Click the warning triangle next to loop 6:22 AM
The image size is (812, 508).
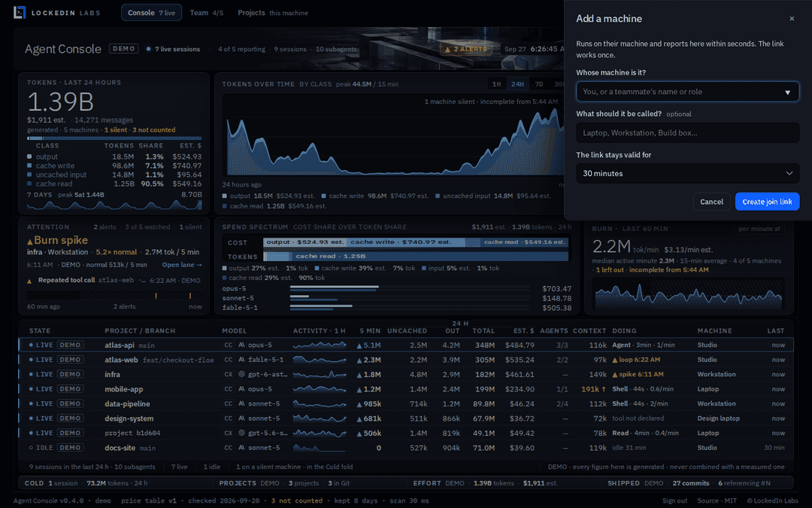click(615, 360)
